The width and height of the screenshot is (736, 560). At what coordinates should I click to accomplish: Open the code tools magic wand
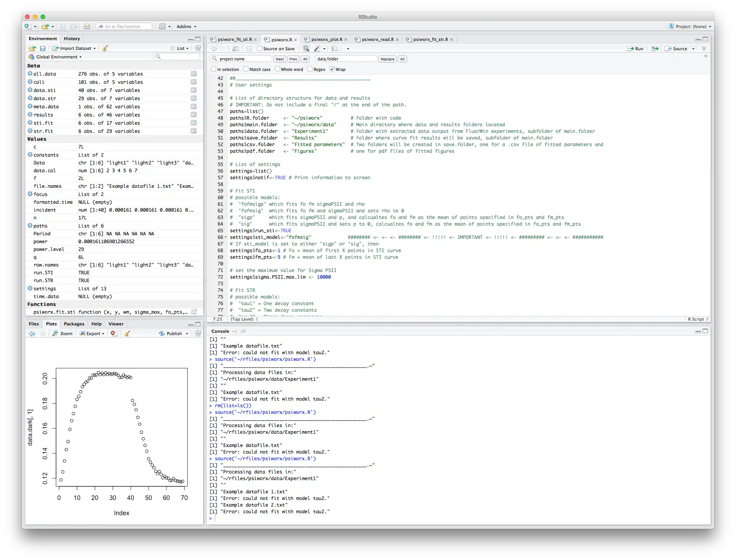[x=317, y=49]
